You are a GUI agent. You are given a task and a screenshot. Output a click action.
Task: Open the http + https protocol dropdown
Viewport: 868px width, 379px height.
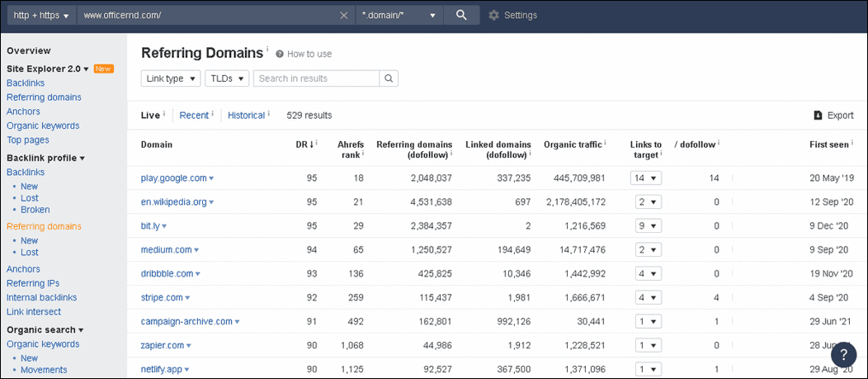pyautogui.click(x=42, y=16)
